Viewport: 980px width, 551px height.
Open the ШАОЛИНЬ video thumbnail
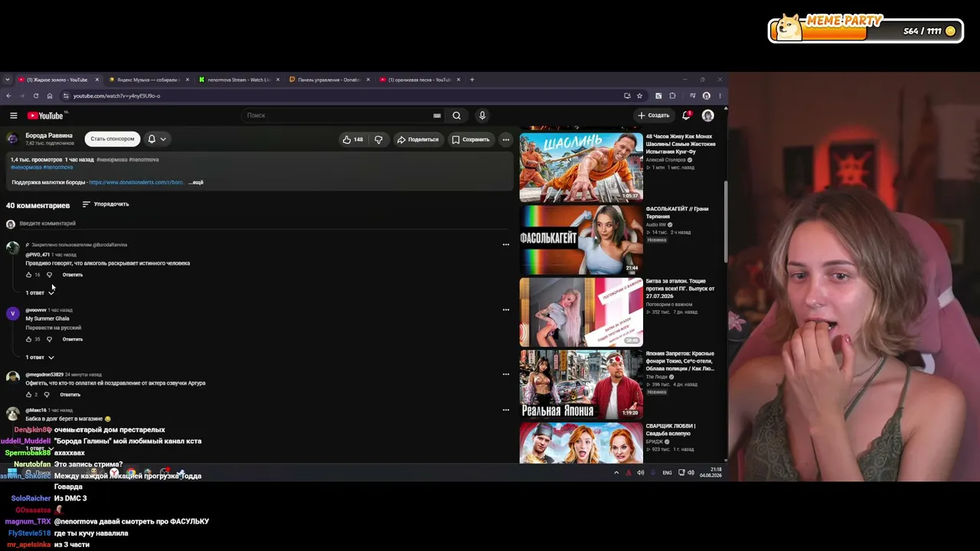point(581,168)
